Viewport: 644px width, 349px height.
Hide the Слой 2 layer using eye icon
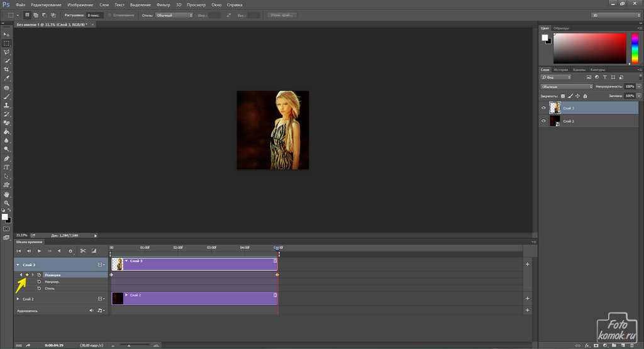coord(543,121)
